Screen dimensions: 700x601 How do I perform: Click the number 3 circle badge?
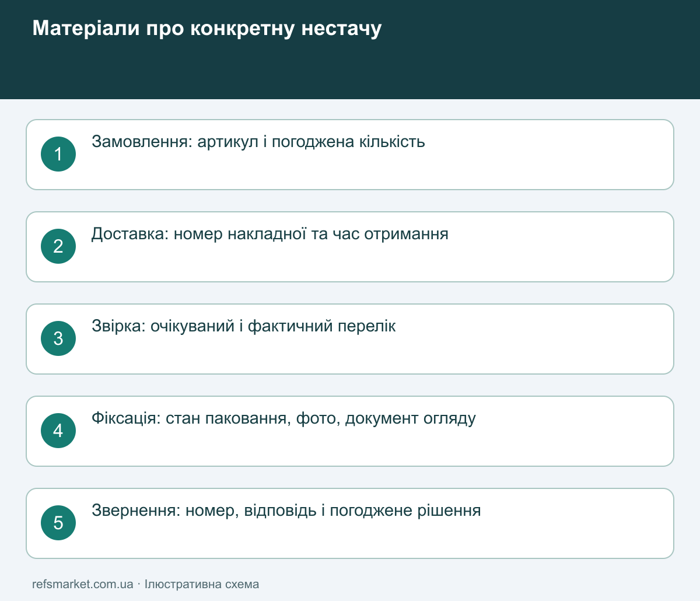coord(58,338)
